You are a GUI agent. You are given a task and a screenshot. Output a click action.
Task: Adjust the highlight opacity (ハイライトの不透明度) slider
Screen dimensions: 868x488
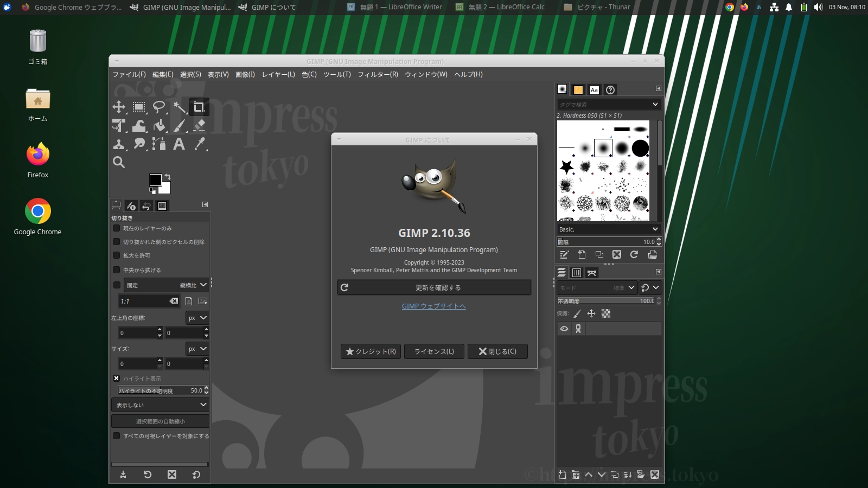(x=161, y=390)
